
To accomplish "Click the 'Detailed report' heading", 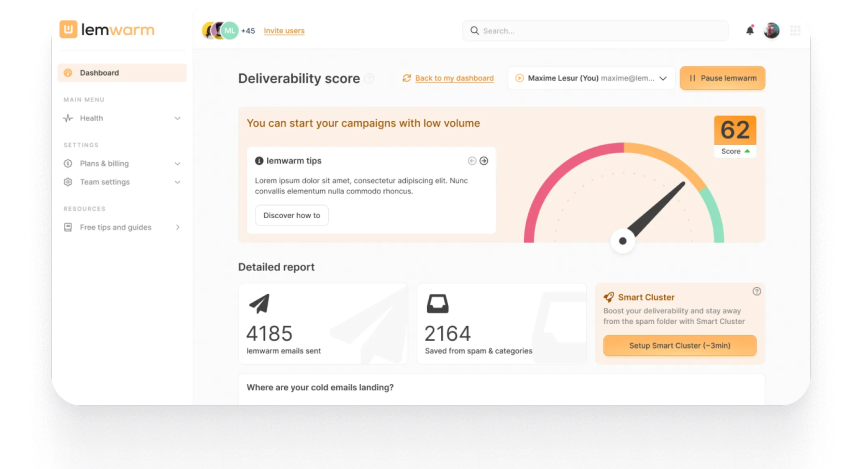I will [276, 267].
